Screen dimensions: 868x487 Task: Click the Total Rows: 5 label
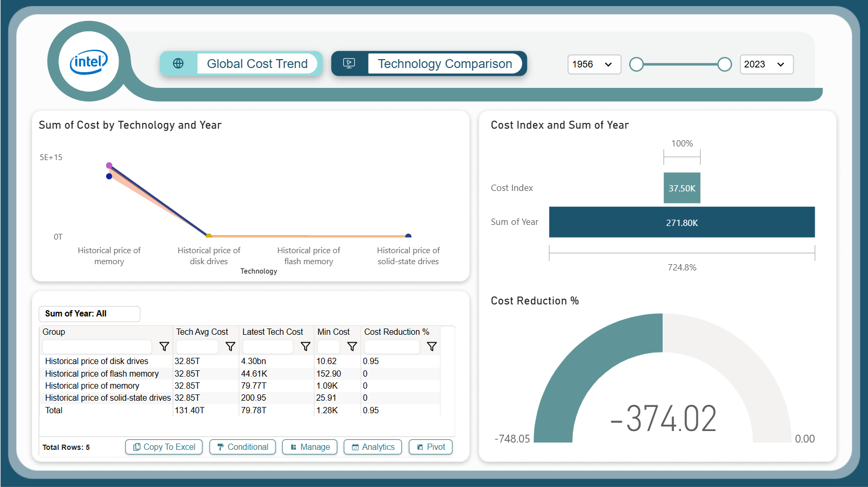coord(66,447)
